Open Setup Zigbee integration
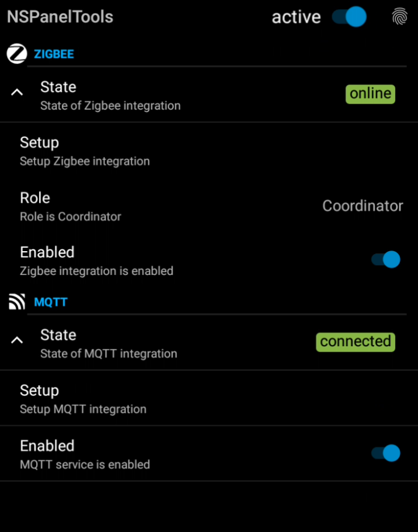The height and width of the screenshot is (532, 418). 85,151
